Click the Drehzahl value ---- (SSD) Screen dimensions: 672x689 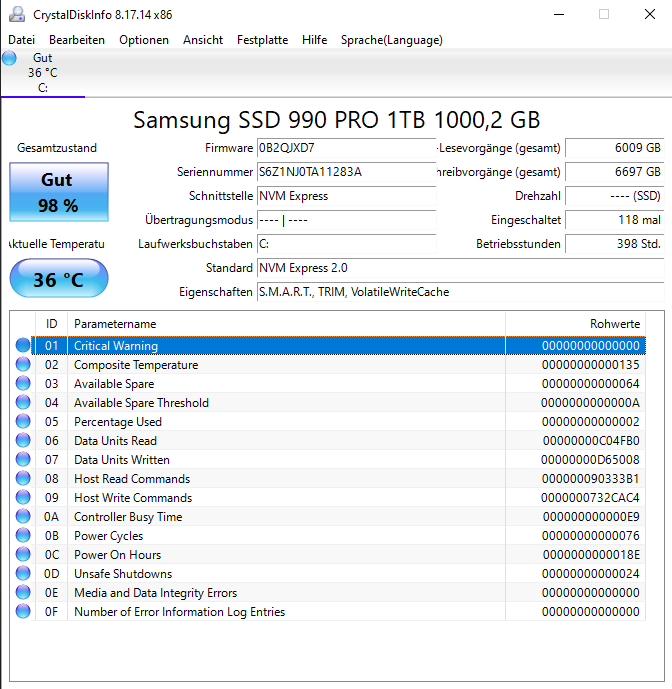[614, 196]
